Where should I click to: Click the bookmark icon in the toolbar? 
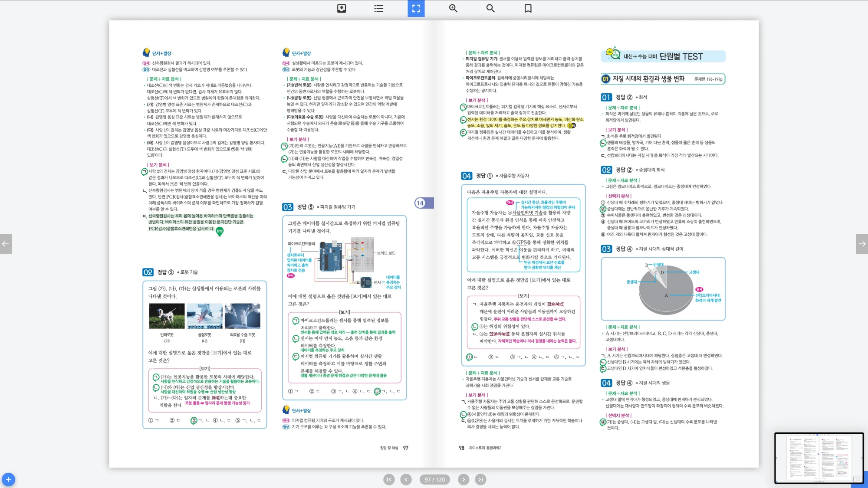pyautogui.click(x=527, y=8)
